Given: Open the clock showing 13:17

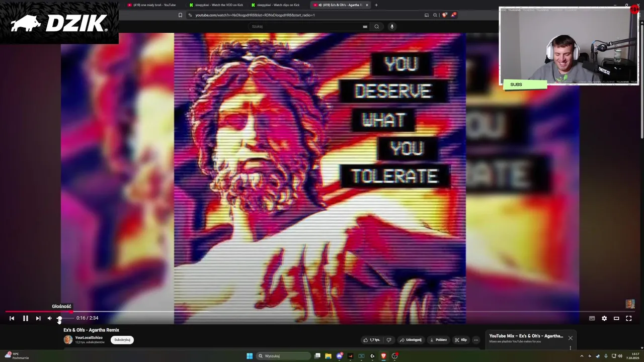Looking at the screenshot, I should [x=632, y=356].
